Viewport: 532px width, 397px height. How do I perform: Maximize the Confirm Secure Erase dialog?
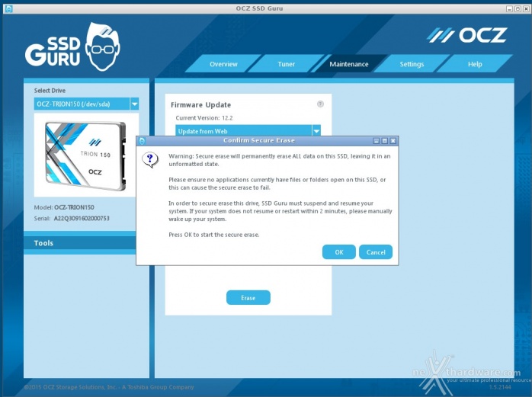pos(384,140)
